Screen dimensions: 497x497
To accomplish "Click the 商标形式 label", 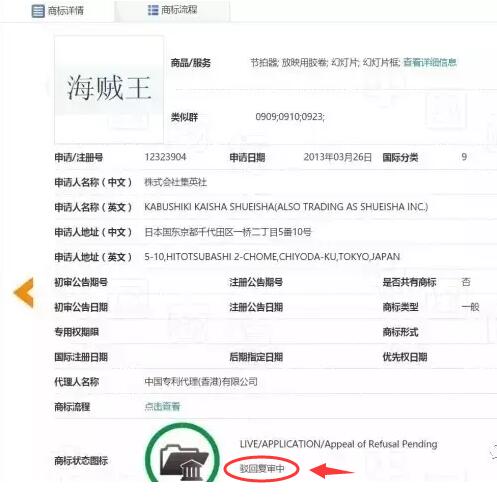I will pos(400,332).
